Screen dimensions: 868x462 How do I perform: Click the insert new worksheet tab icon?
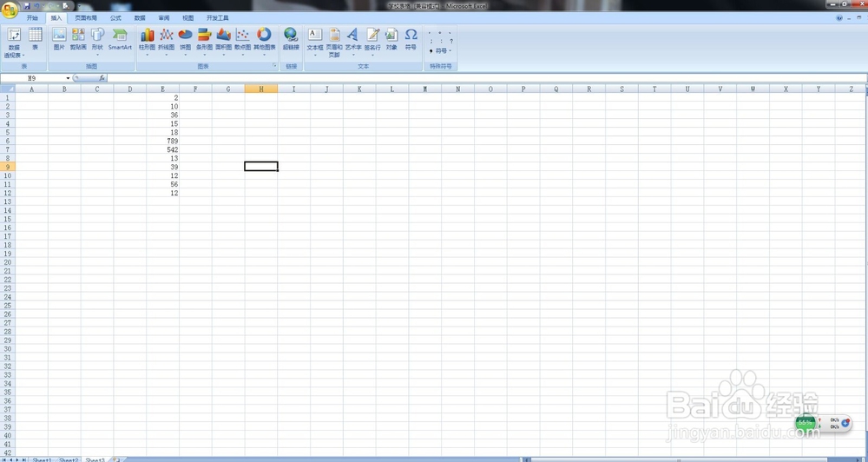[116, 459]
